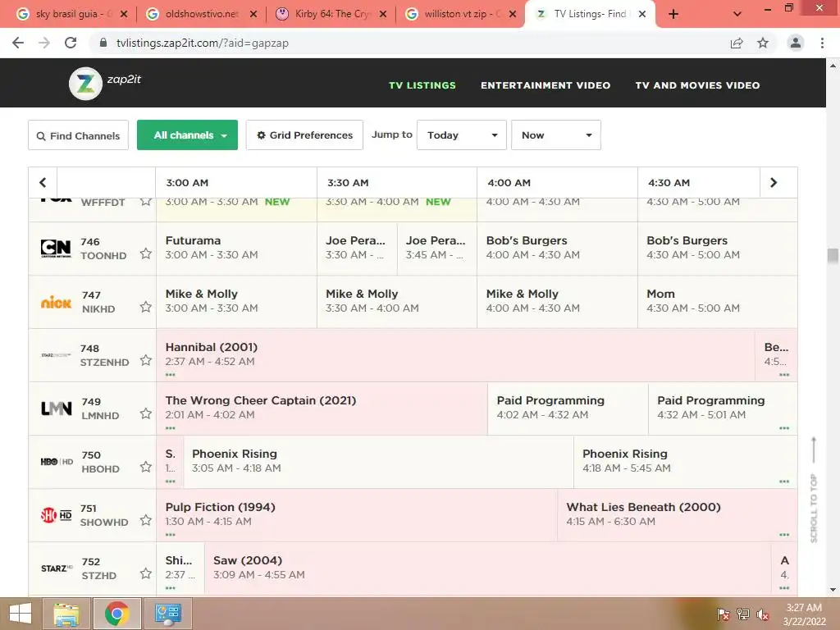Image resolution: width=840 pixels, height=630 pixels.
Task: Toggle favorite star for WFFFDT channel
Action: 146,202
